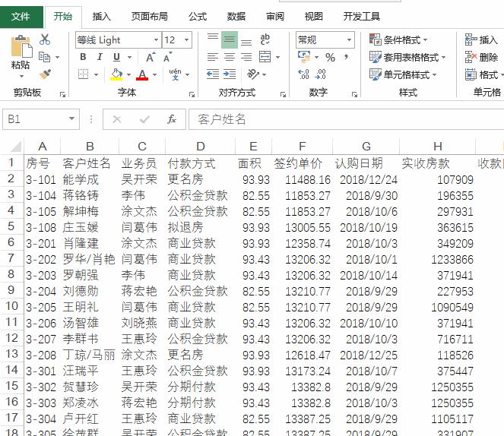The image size is (504, 436).
Task: Align text right in cell
Action: tap(246, 57)
